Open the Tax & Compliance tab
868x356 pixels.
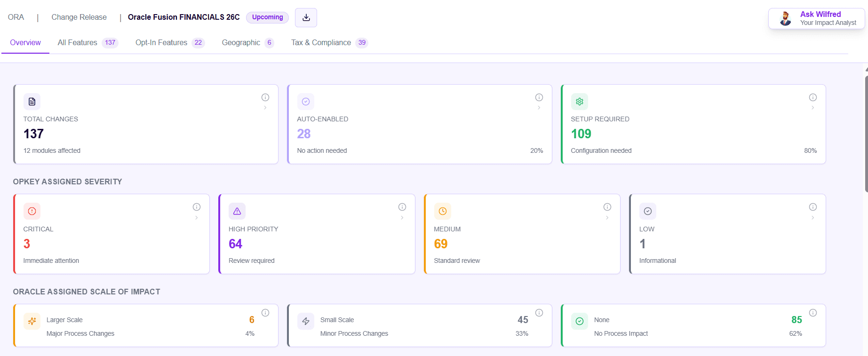[x=329, y=43]
